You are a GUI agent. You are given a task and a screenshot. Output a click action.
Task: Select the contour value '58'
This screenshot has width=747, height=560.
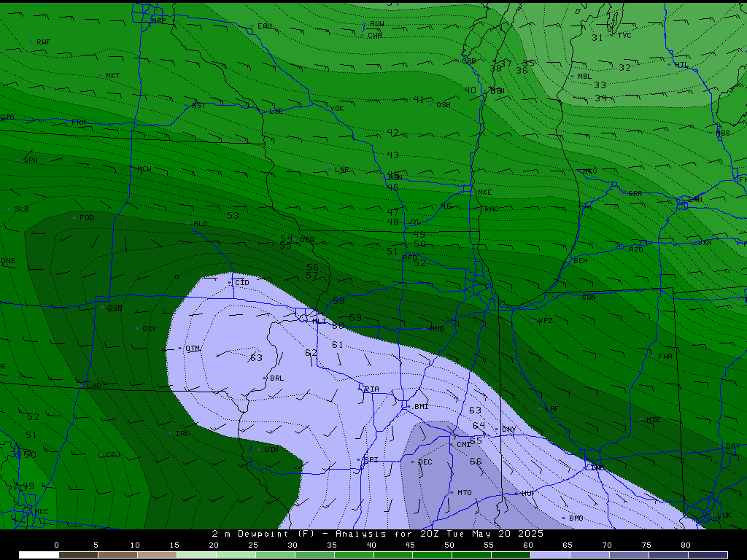tap(338, 301)
